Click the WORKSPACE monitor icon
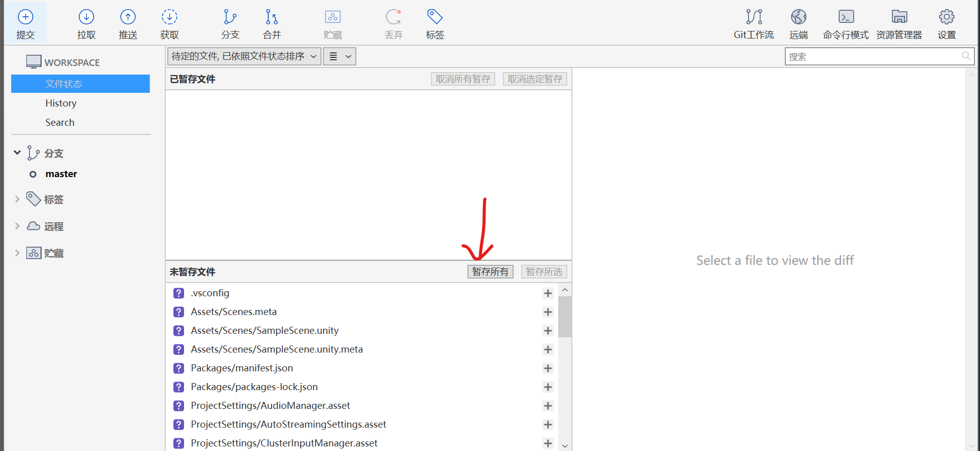 (x=33, y=62)
